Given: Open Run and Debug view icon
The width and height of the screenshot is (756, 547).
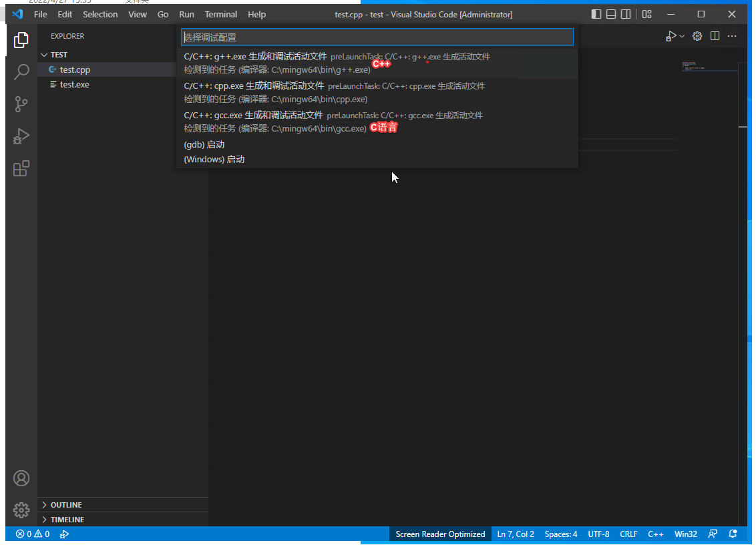Looking at the screenshot, I should pos(21,136).
